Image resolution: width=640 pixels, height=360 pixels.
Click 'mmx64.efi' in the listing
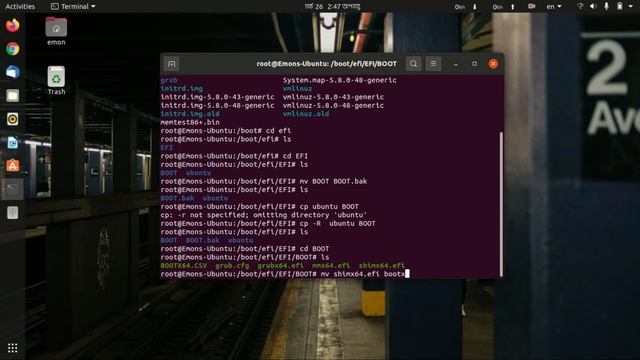[331, 266]
